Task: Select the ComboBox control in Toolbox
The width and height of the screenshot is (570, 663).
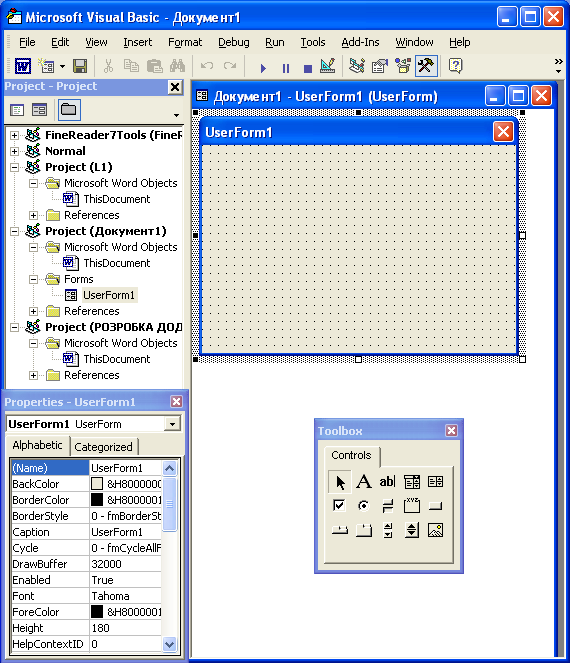Action: pos(411,482)
